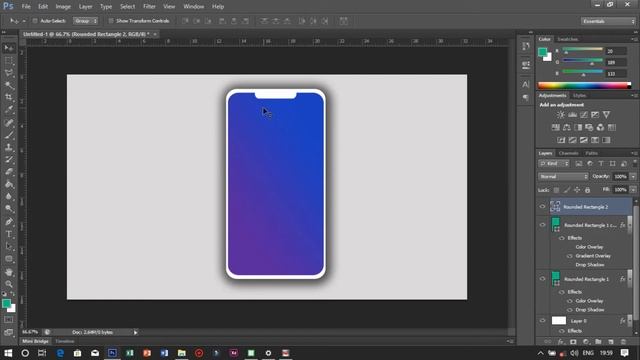Add a Curves adjustment
Image resolution: width=640 pixels, height=360 pixels.
point(584,115)
